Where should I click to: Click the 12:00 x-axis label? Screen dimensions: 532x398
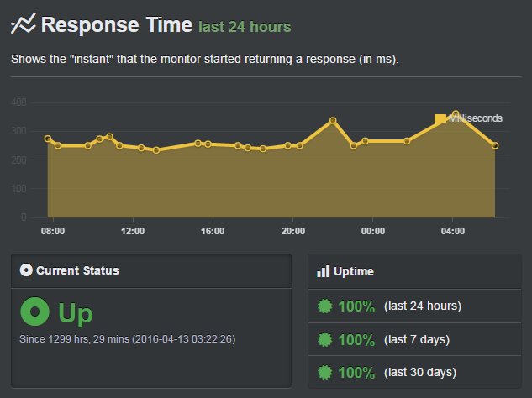coord(133,231)
